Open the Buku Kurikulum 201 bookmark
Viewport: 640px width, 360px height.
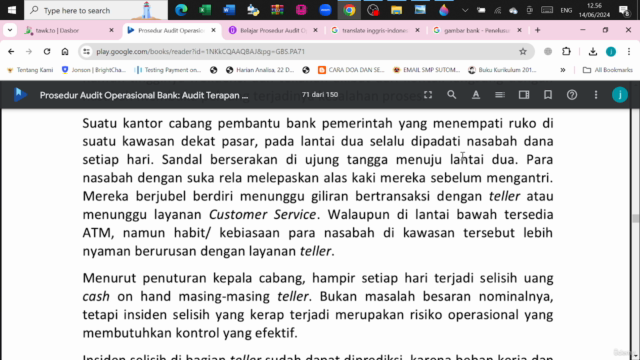(502, 70)
